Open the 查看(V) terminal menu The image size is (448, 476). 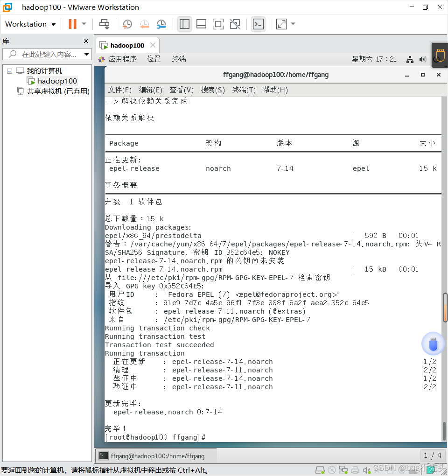tap(182, 90)
